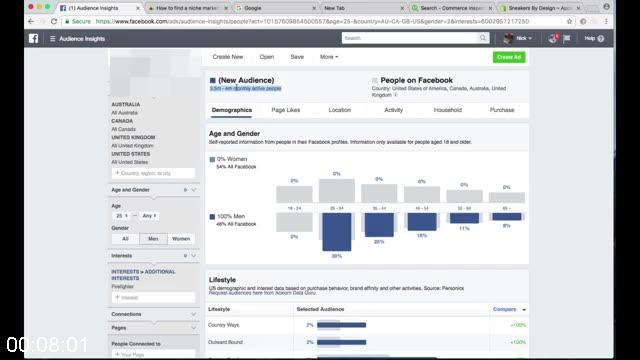
Task: Select Women gender option
Action: coord(181,239)
